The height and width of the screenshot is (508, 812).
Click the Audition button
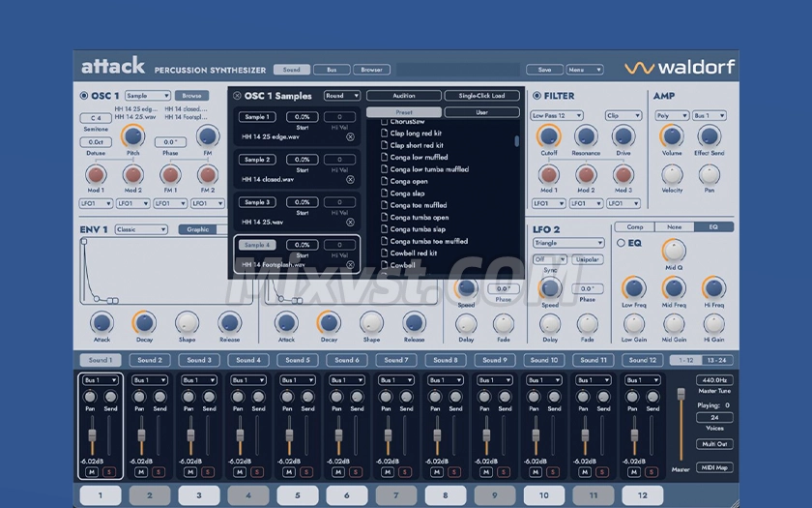click(x=404, y=96)
